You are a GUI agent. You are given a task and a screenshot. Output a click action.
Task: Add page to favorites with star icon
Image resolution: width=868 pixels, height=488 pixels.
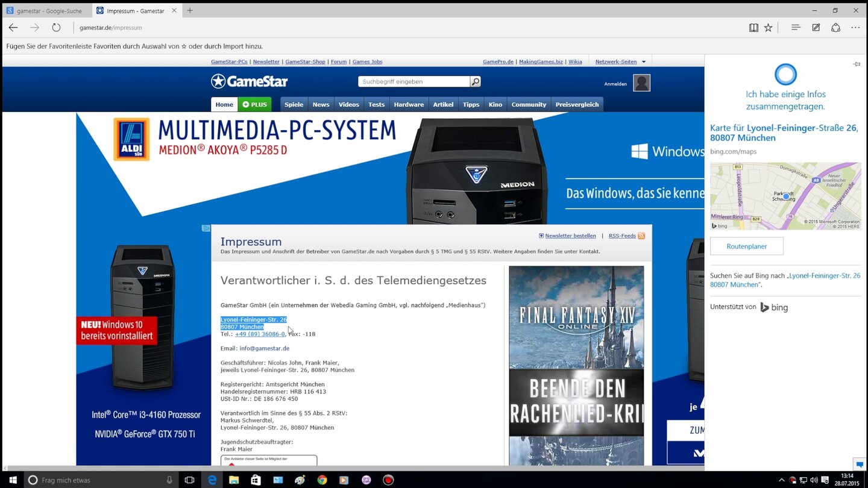(x=768, y=28)
